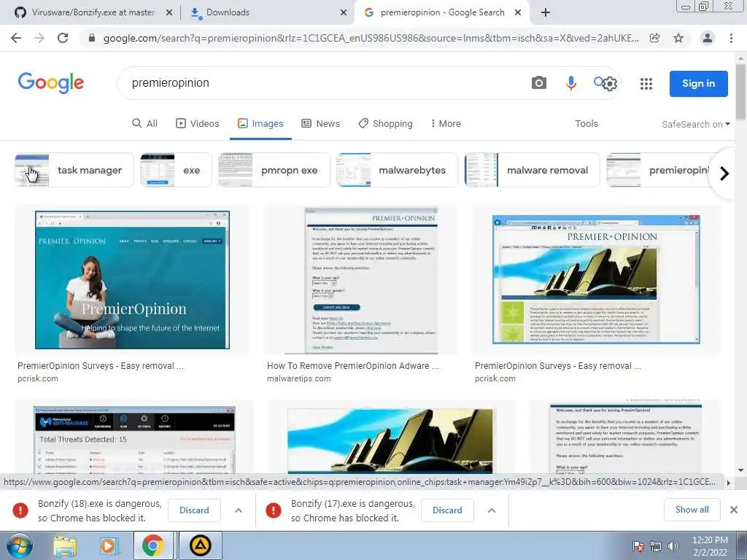Image resolution: width=747 pixels, height=560 pixels.
Task: Open the malwaretips.com source link
Action: click(298, 378)
